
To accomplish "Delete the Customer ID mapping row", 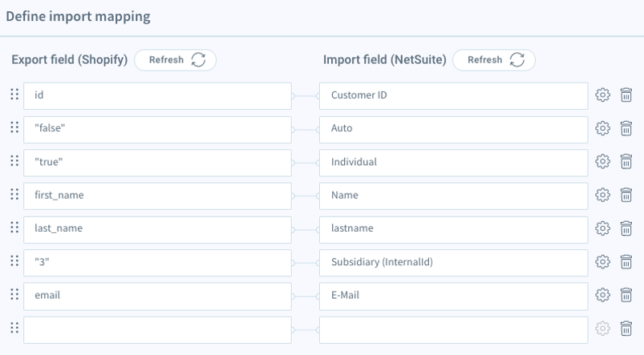I will click(626, 95).
